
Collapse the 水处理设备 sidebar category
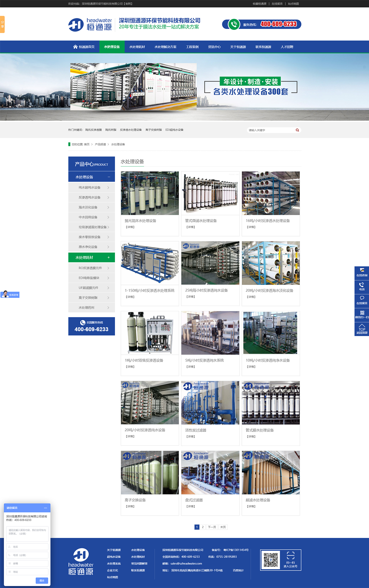point(109,177)
